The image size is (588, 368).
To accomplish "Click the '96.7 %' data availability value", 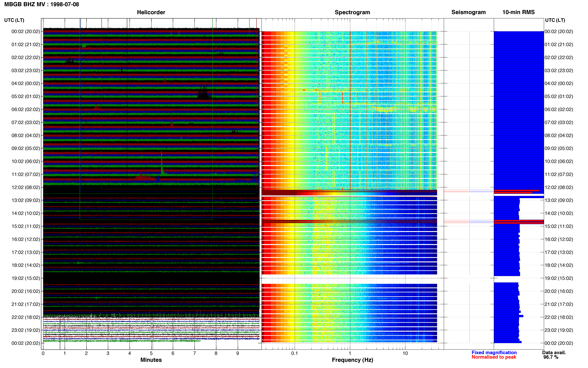I will [551, 357].
